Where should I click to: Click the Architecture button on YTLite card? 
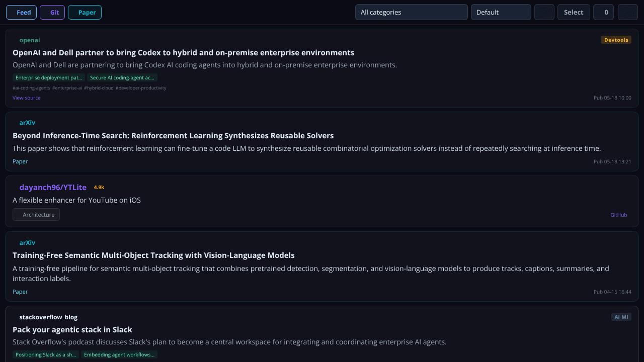pos(36,215)
